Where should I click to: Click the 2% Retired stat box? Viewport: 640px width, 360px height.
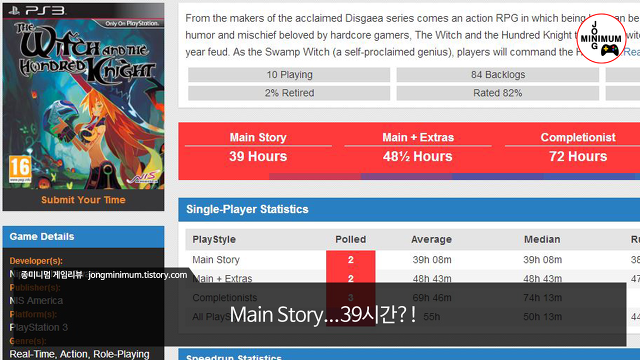click(x=289, y=93)
